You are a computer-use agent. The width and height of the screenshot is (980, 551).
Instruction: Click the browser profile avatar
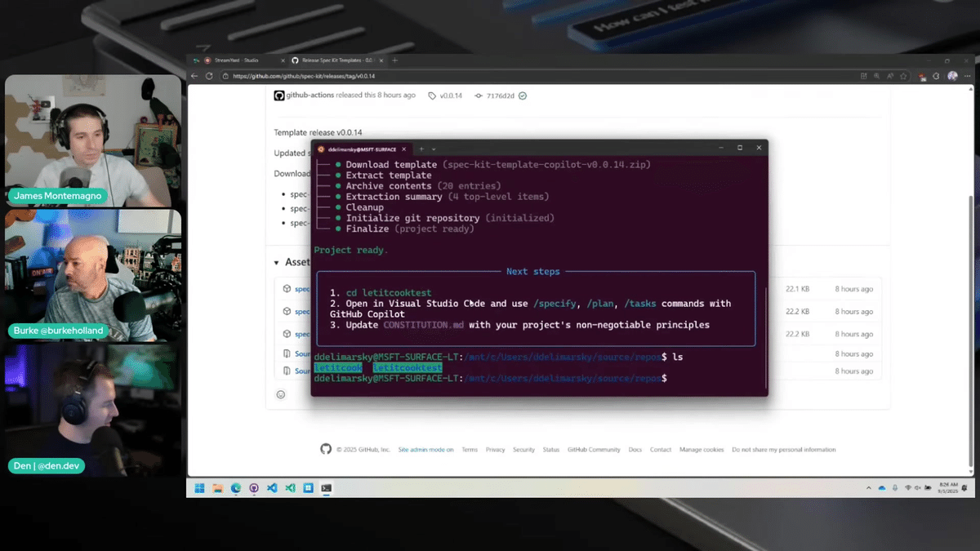click(952, 76)
